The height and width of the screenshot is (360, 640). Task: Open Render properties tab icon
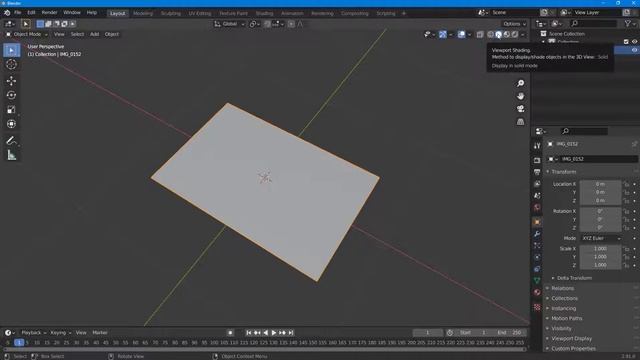coord(537,160)
